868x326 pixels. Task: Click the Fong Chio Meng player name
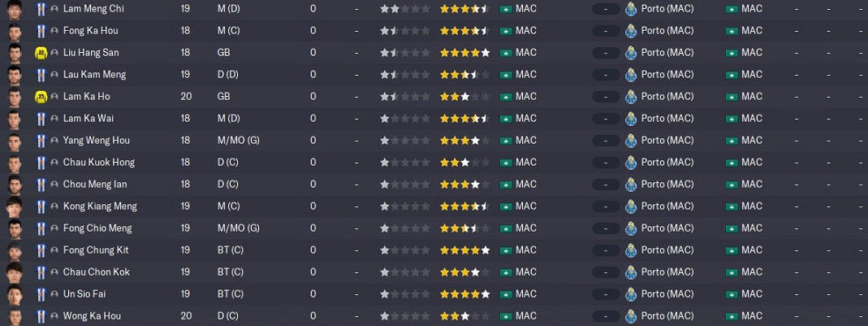click(x=97, y=228)
